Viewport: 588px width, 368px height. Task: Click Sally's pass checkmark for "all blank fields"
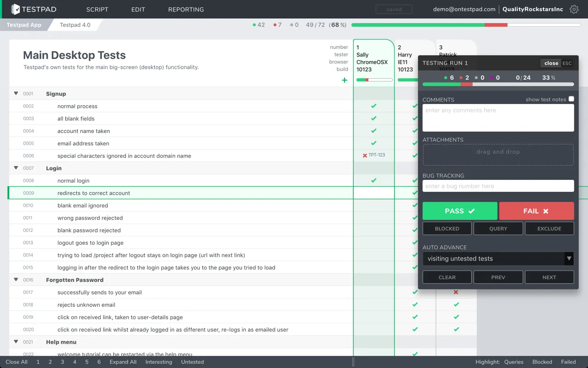pos(373,119)
